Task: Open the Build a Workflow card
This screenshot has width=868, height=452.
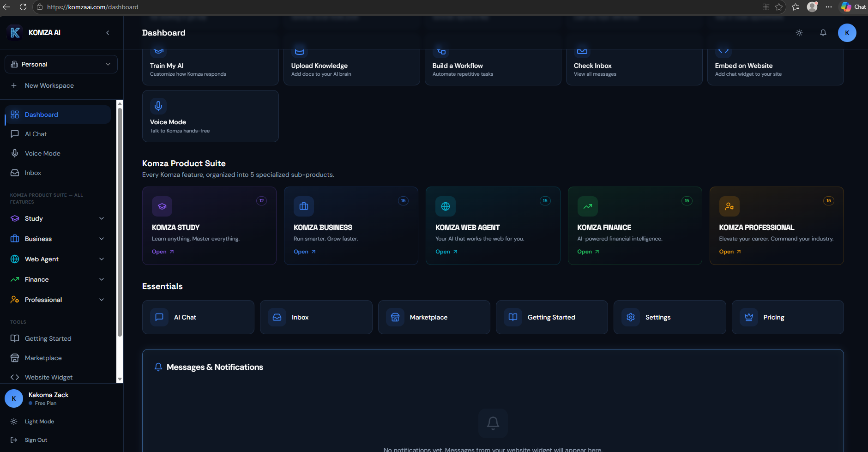Action: pyautogui.click(x=493, y=67)
